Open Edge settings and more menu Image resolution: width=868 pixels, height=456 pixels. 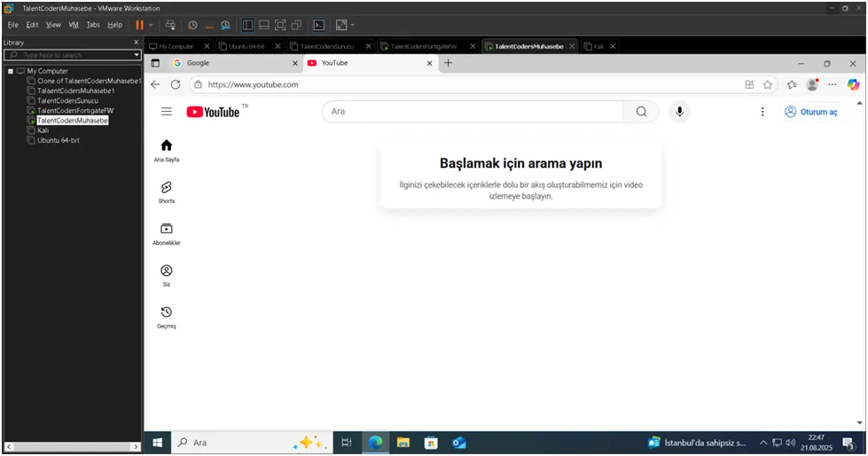click(x=833, y=85)
